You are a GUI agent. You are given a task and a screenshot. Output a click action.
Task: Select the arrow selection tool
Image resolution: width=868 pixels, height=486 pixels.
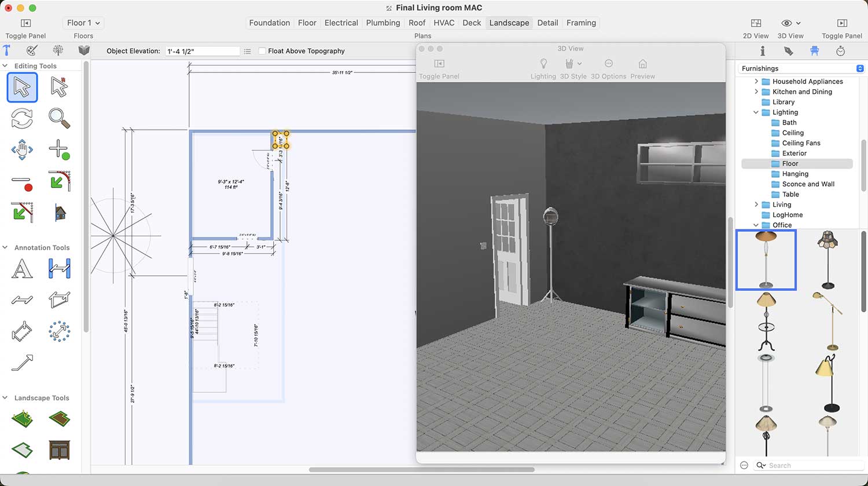(x=22, y=87)
